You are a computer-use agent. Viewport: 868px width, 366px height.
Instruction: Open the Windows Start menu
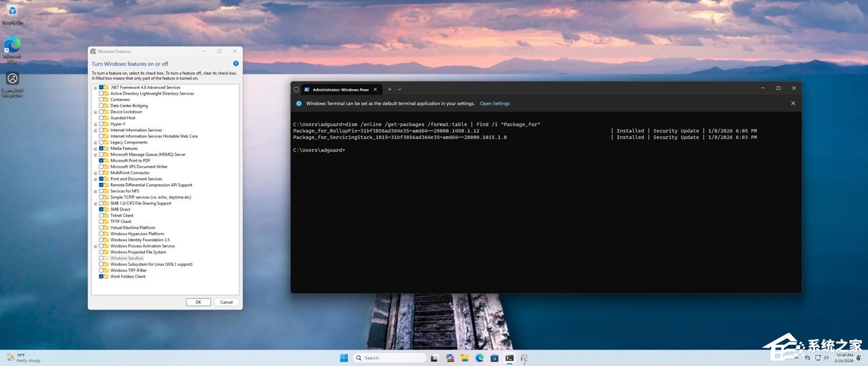click(x=344, y=358)
